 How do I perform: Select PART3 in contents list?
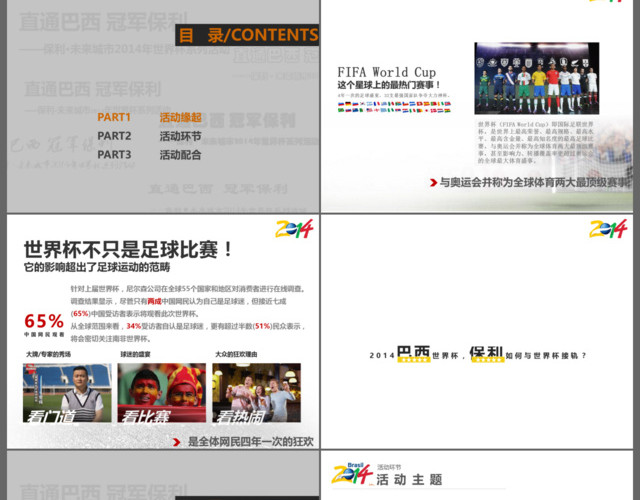(x=114, y=155)
